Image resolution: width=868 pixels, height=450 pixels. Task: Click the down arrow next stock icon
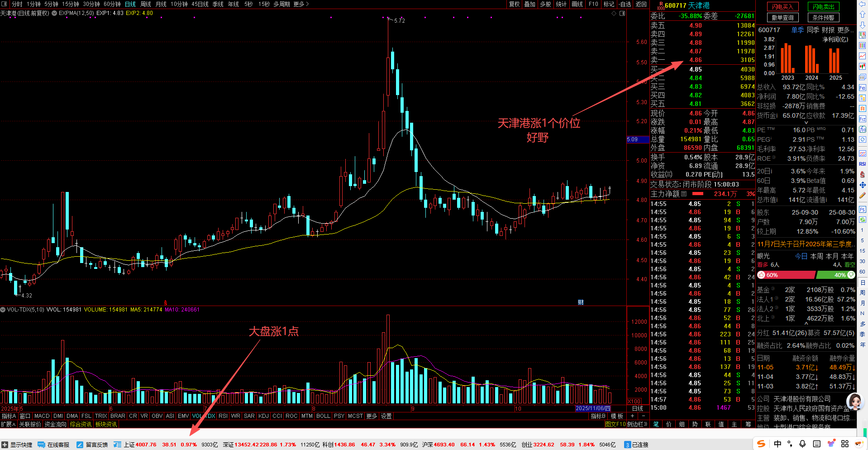[863, 25]
